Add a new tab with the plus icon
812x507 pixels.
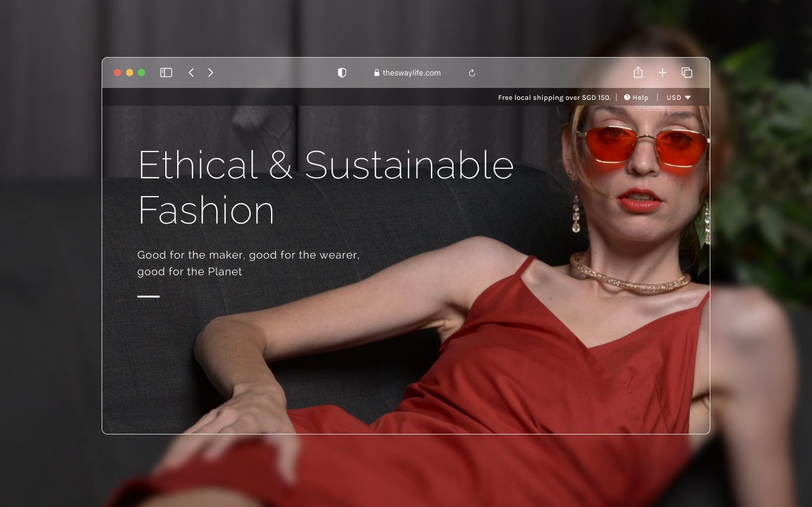point(662,73)
